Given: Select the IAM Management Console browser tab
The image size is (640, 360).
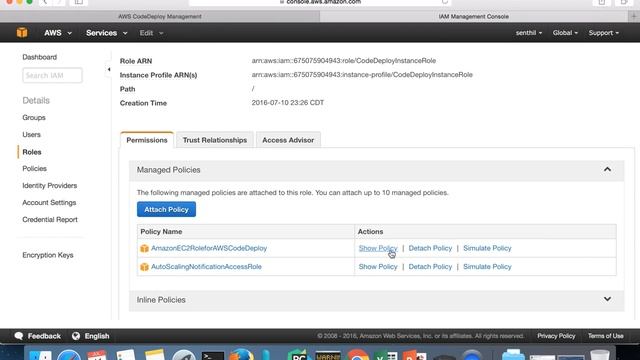Looking at the screenshot, I should coord(473,16).
